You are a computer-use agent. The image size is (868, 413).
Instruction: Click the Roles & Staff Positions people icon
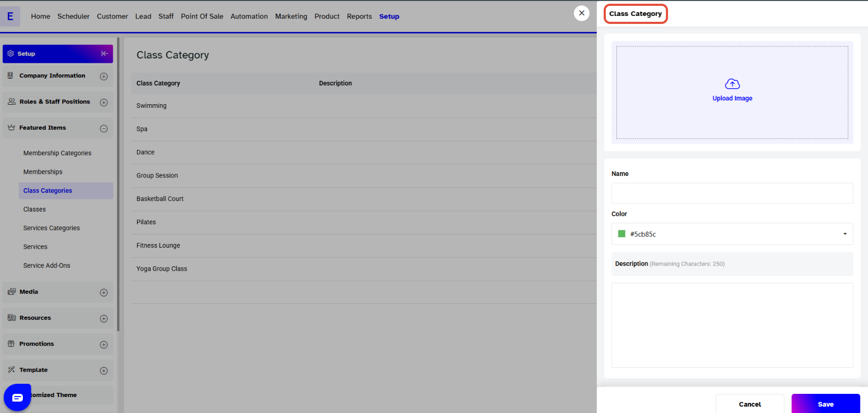(11, 102)
